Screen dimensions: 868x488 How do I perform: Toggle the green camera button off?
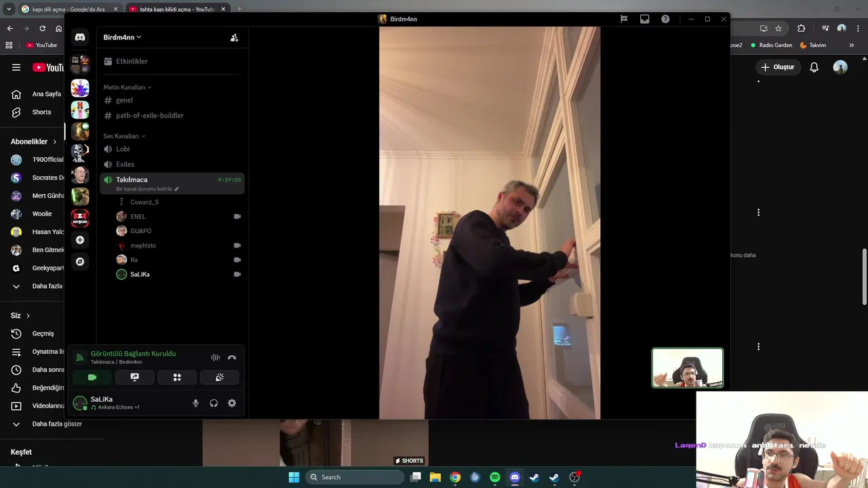pos(92,378)
